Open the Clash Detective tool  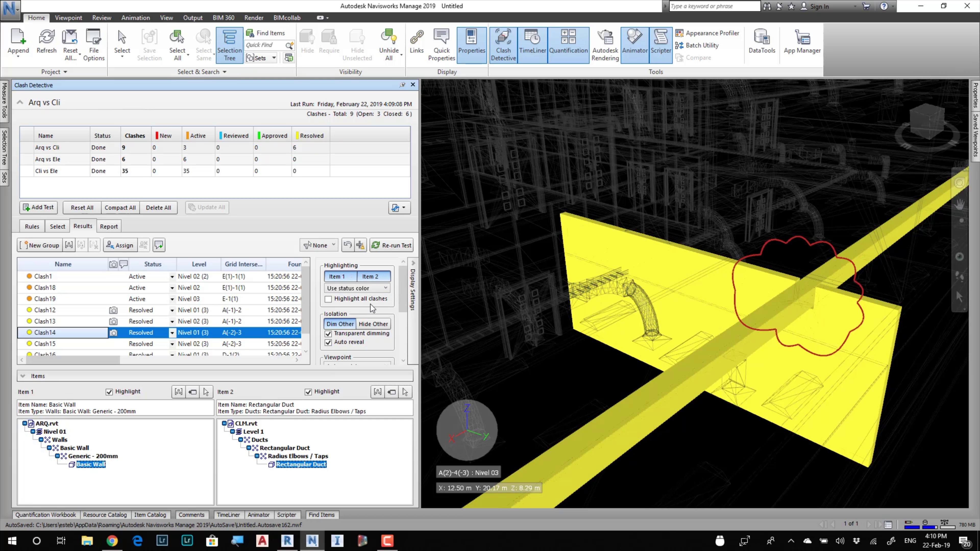tap(503, 45)
